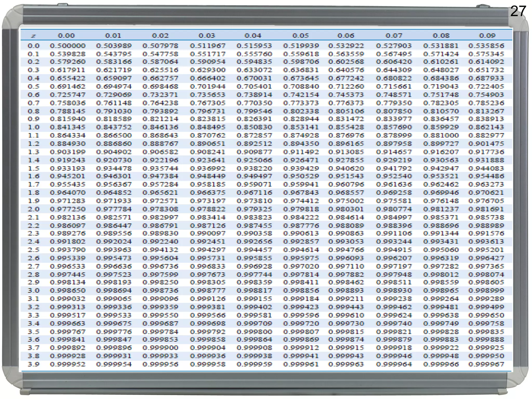Click the 0.09 column header
532x399 pixels.
(x=487, y=36)
